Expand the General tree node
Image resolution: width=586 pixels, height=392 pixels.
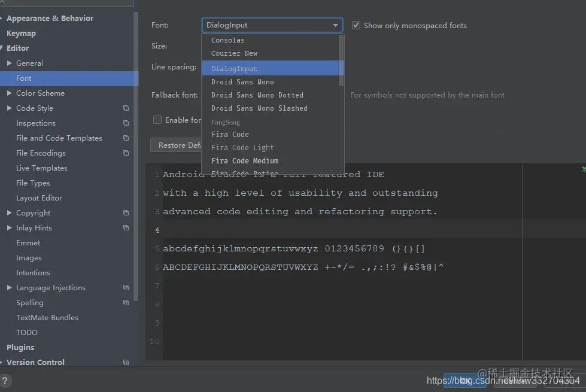coord(10,63)
